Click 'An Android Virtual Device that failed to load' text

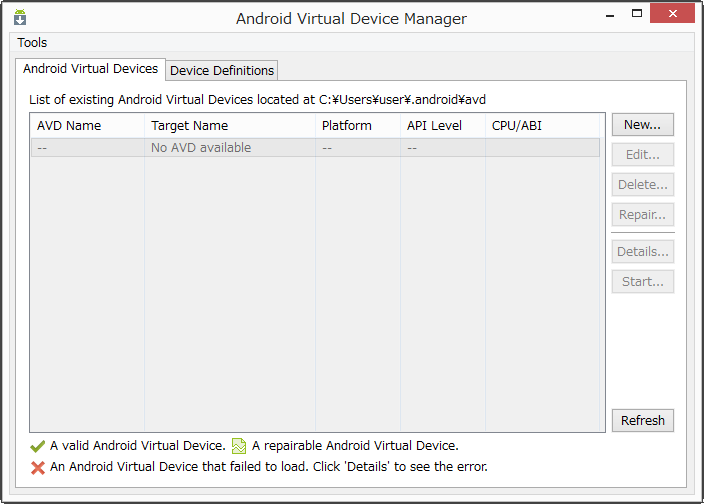179,467
